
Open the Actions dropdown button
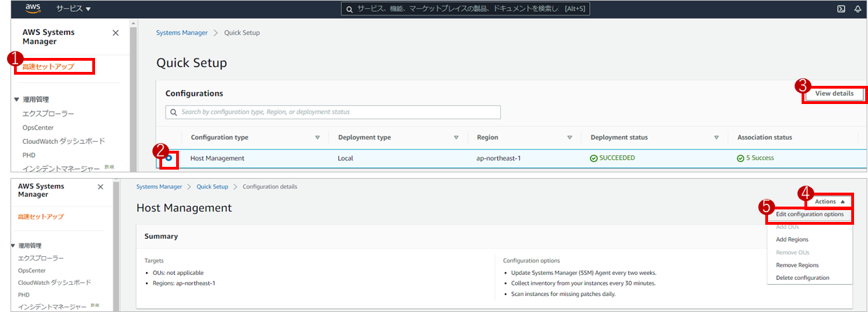[830, 201]
